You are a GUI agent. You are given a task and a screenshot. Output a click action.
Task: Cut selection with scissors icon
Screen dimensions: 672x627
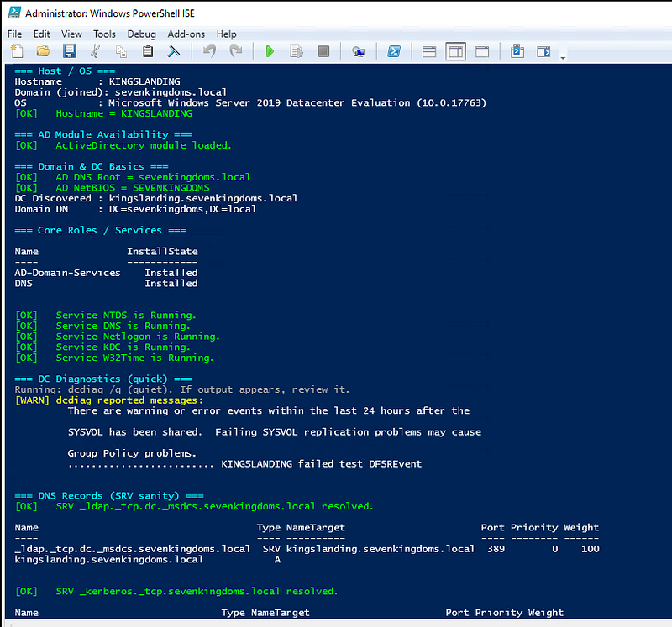click(x=95, y=52)
